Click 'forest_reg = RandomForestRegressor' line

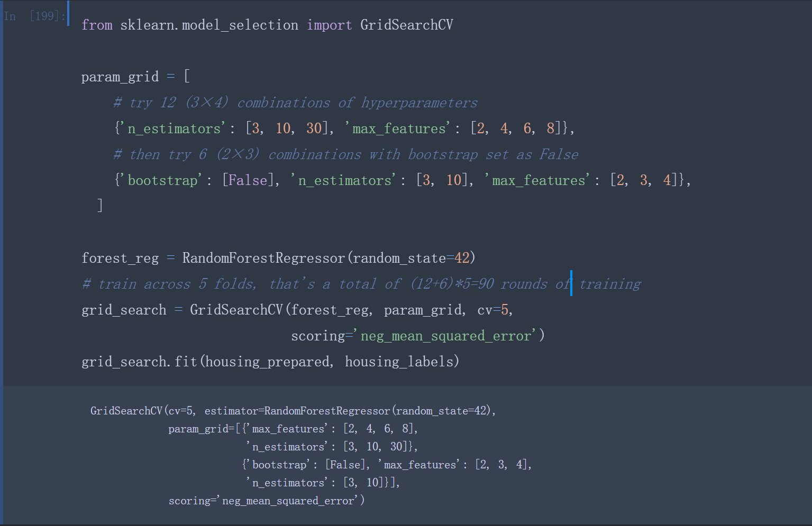click(x=278, y=258)
